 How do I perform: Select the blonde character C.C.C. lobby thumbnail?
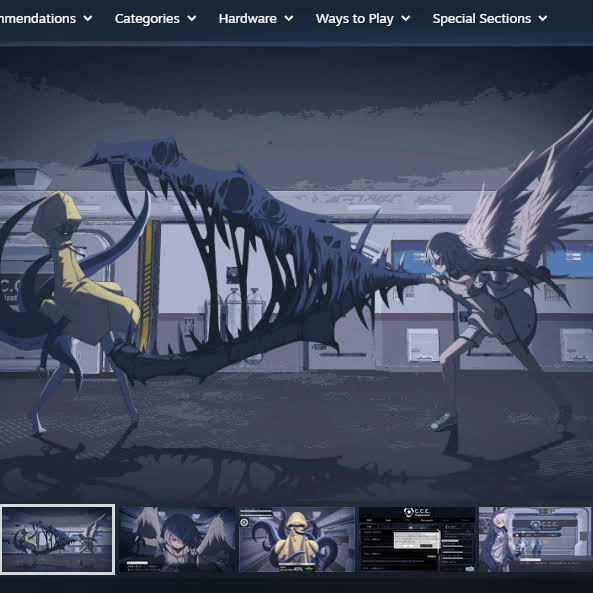point(535,539)
